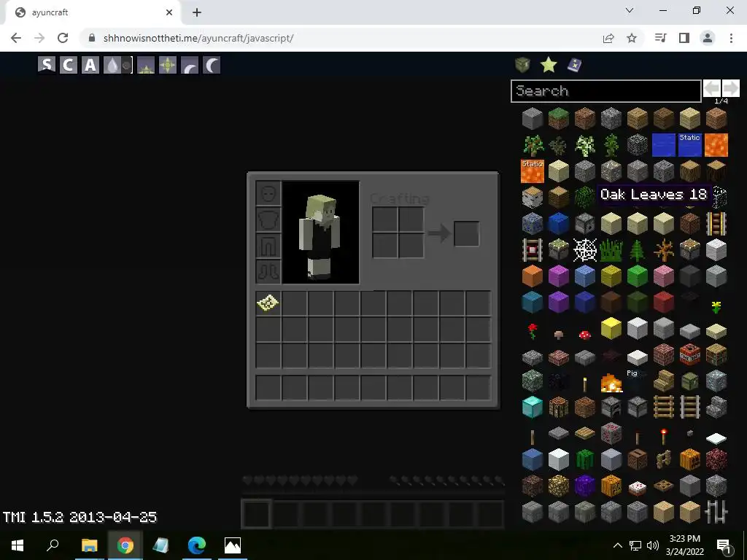This screenshot has height=560, width=747.
Task: Open favorites with the star icon
Action: [x=549, y=64]
